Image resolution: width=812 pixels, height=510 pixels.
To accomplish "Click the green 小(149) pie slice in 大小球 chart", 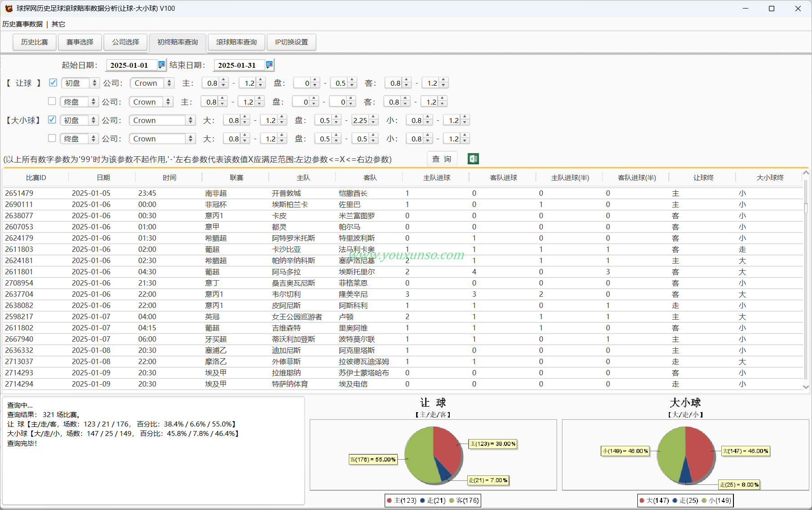I will 671,453.
